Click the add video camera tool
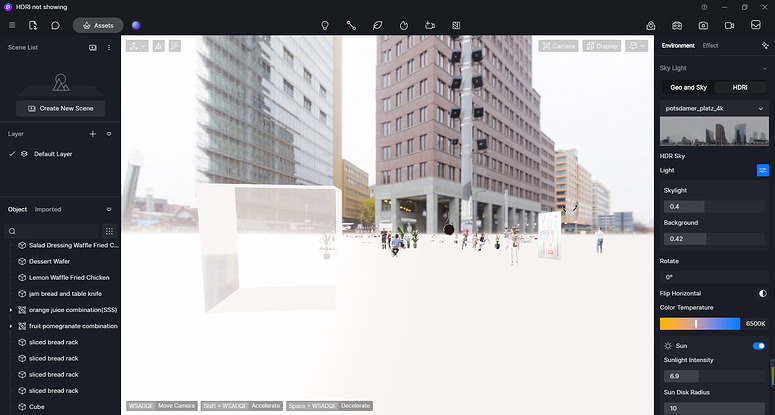 (x=430, y=25)
